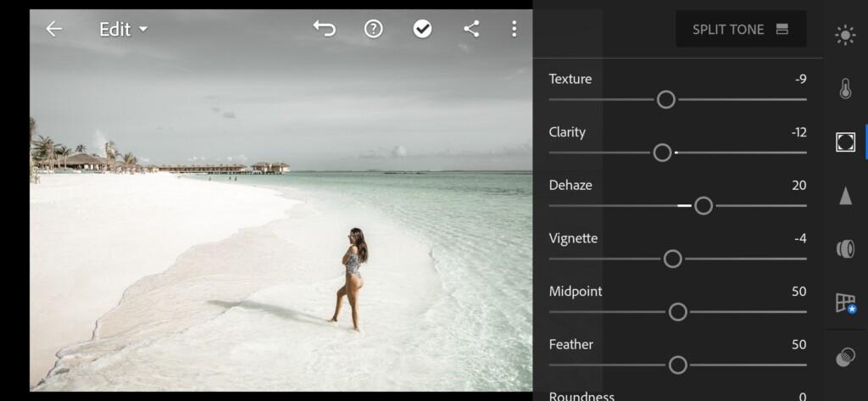Open the Split Tone button
868x401 pixels.
click(x=741, y=29)
